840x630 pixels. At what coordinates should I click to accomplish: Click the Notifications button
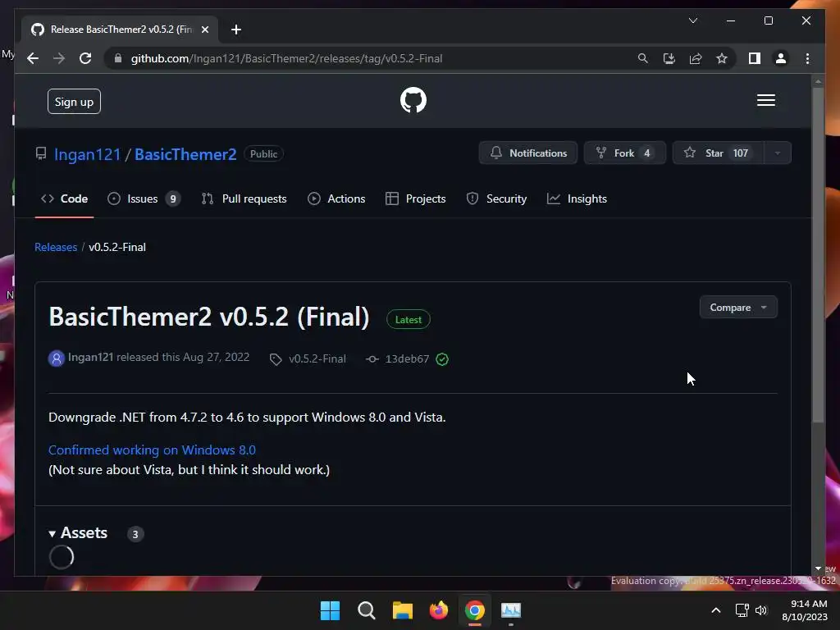pos(527,153)
